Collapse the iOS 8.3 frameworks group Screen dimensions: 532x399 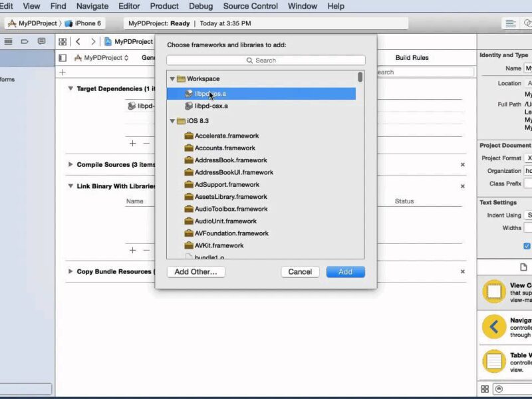173,121
